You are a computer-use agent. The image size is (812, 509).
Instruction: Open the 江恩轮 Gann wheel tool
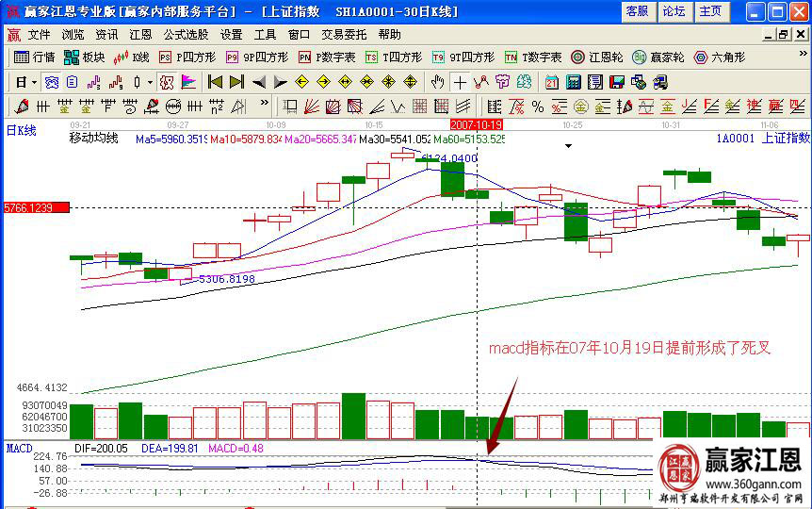tap(597, 57)
